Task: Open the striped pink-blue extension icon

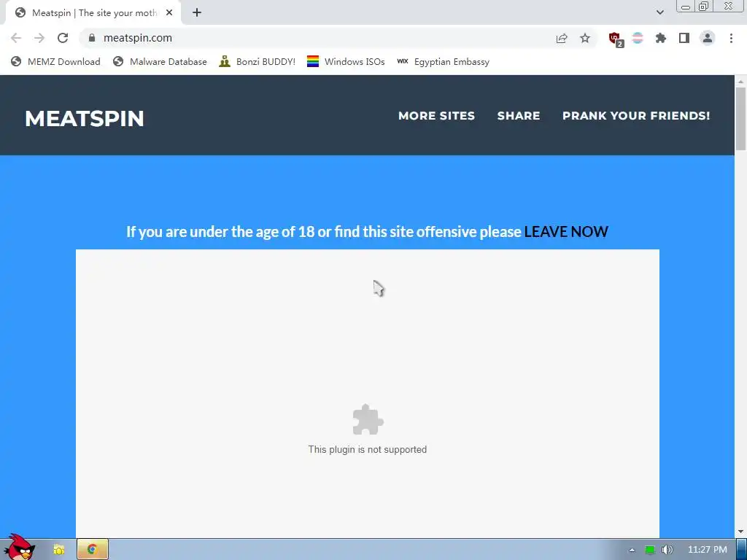Action: 638,38
